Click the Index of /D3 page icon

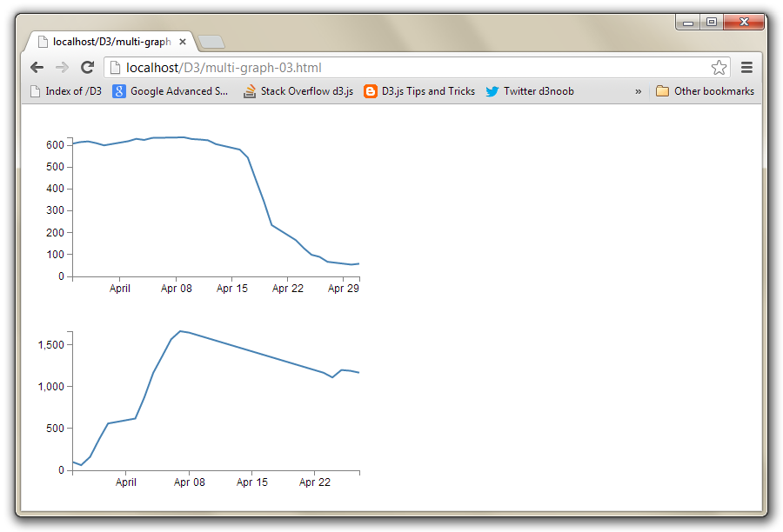35,90
